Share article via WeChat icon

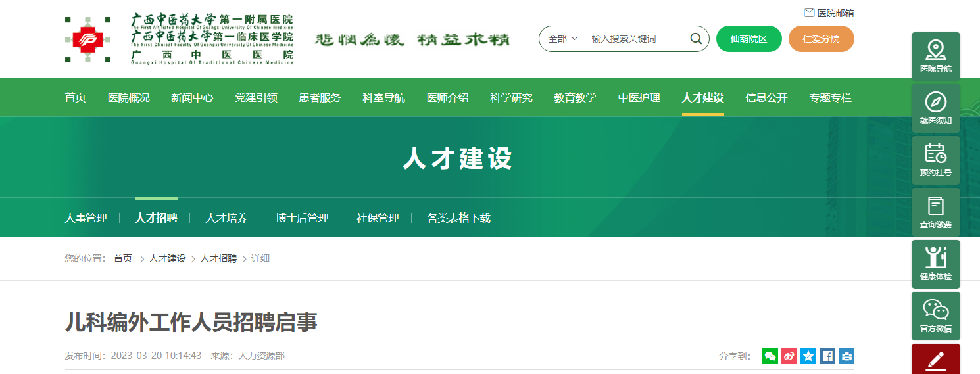coord(770,356)
